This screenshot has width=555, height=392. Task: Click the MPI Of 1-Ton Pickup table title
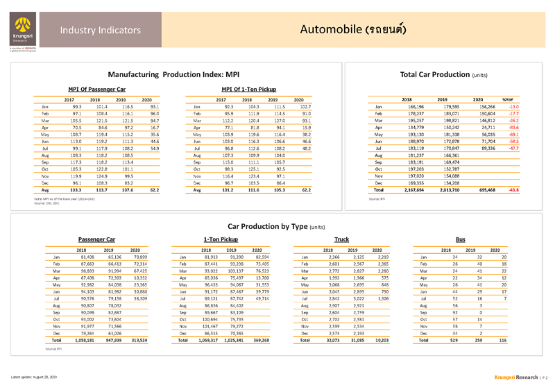[248, 90]
